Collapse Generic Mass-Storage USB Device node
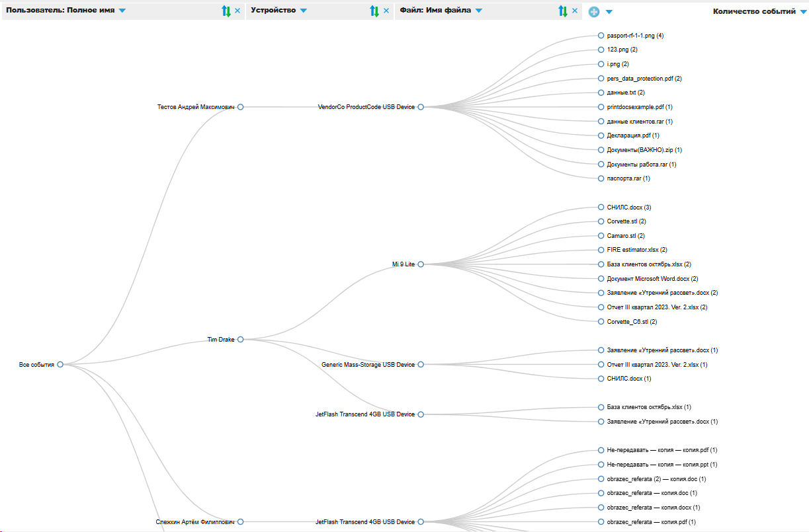Image resolution: width=809 pixels, height=532 pixels. pos(421,364)
